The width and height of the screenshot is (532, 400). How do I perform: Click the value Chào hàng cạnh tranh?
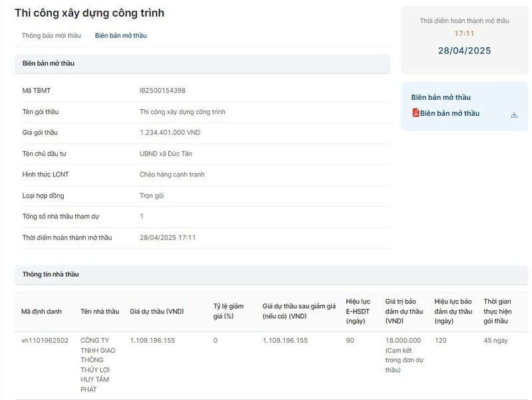[x=172, y=174]
